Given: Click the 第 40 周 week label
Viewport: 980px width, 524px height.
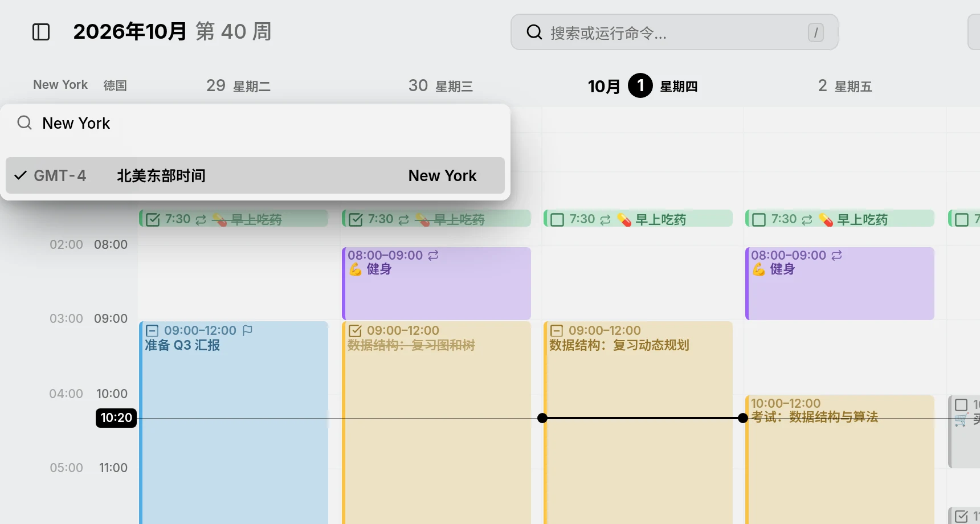Looking at the screenshot, I should 234,31.
